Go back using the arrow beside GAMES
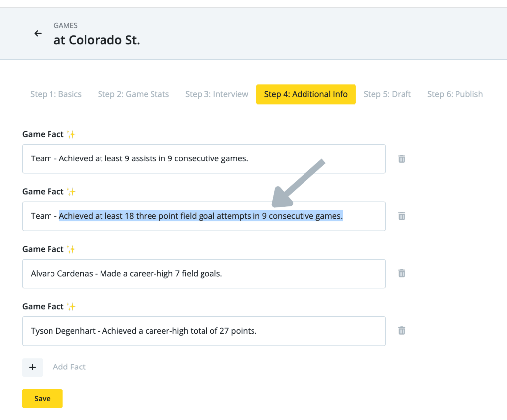 point(38,33)
